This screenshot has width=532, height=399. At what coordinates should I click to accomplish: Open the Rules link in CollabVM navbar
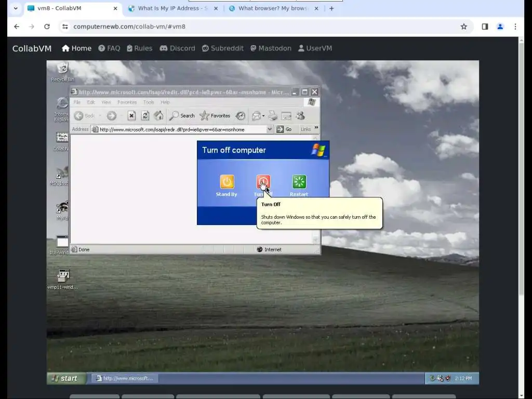139,48
